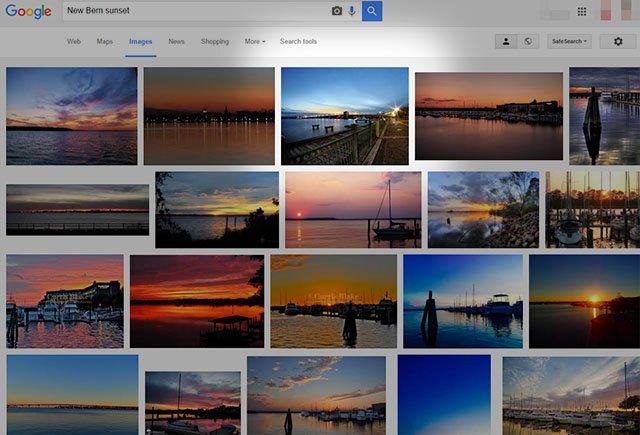Switch to the News tab
This screenshot has width=640, height=435.
176,41
